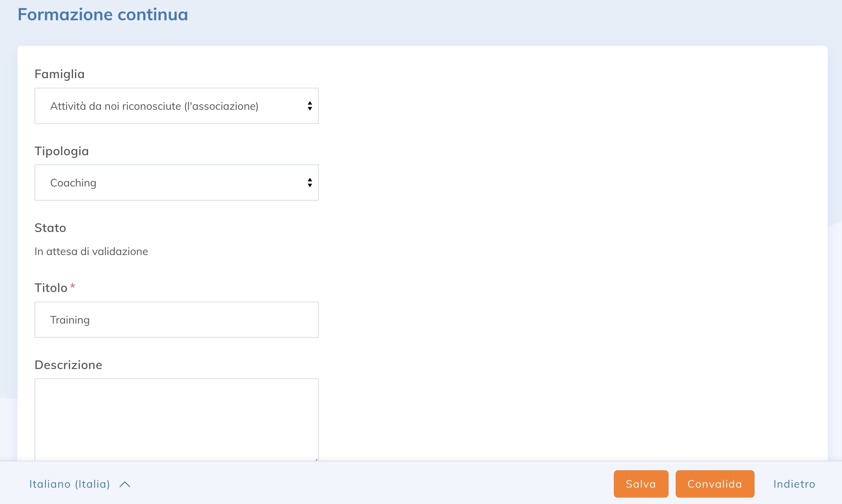Click the required asterisk beside Titolo
This screenshot has width=842, height=504.
click(73, 286)
